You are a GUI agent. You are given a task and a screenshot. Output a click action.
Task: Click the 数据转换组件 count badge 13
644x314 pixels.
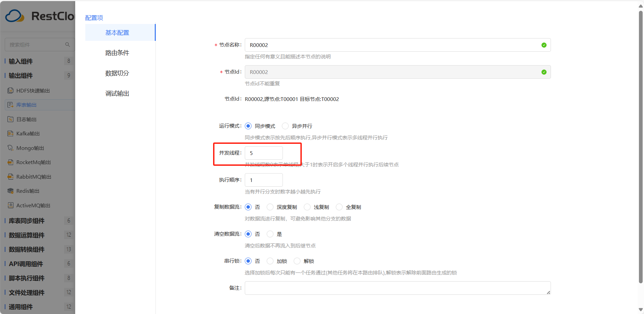pos(69,249)
